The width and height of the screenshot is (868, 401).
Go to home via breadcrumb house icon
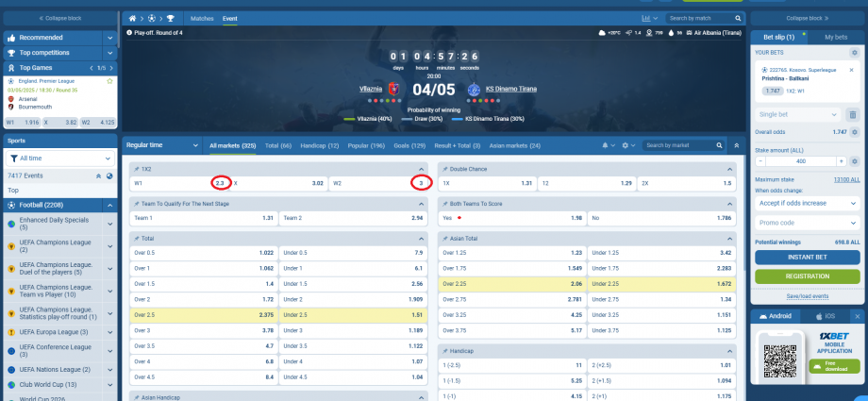click(132, 18)
